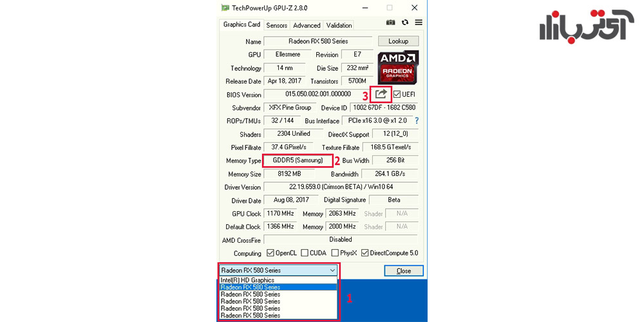Select the highlighted Radeon RX 580 Series entry
Screen dimensions: 644x322
point(278,287)
